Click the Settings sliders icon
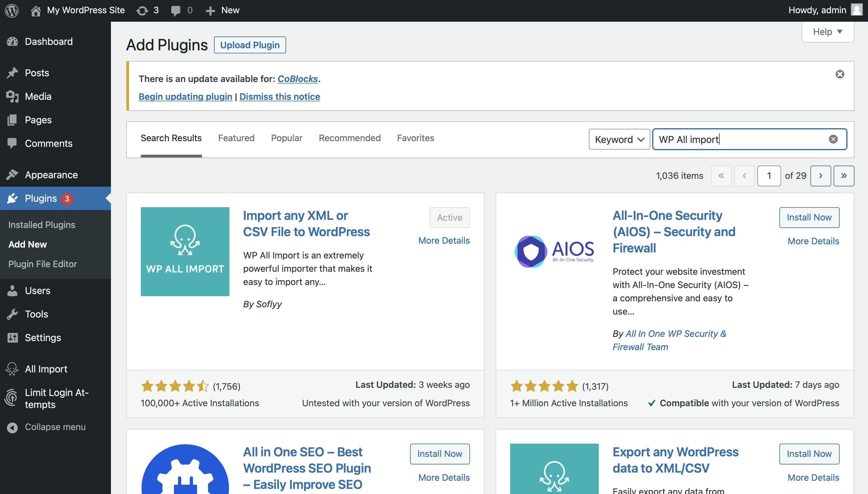The height and width of the screenshot is (494, 868). (x=12, y=337)
